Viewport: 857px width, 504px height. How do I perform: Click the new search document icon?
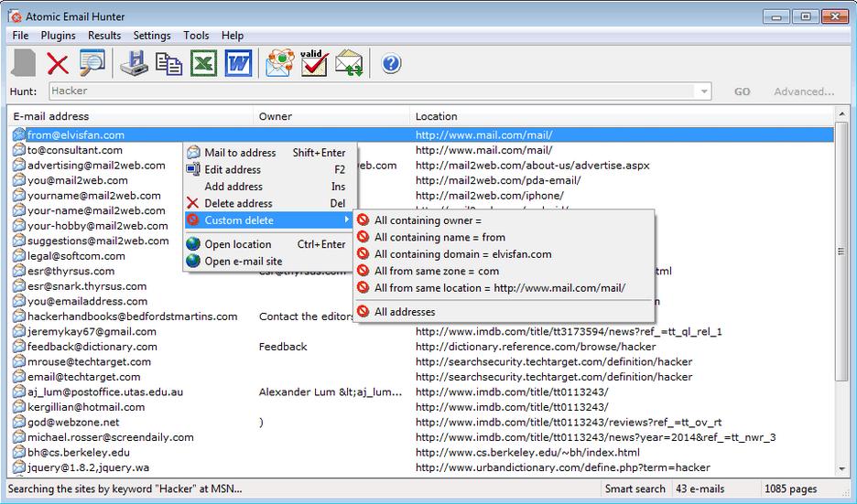(x=24, y=63)
